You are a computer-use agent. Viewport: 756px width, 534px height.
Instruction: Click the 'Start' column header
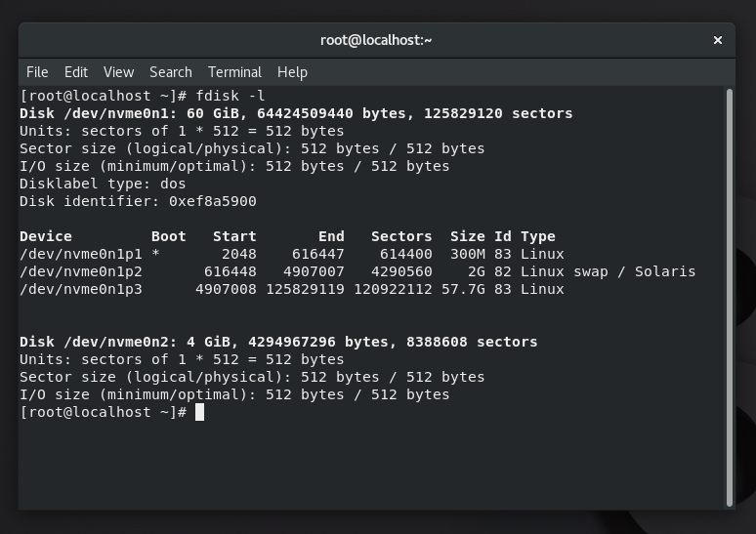[234, 236]
